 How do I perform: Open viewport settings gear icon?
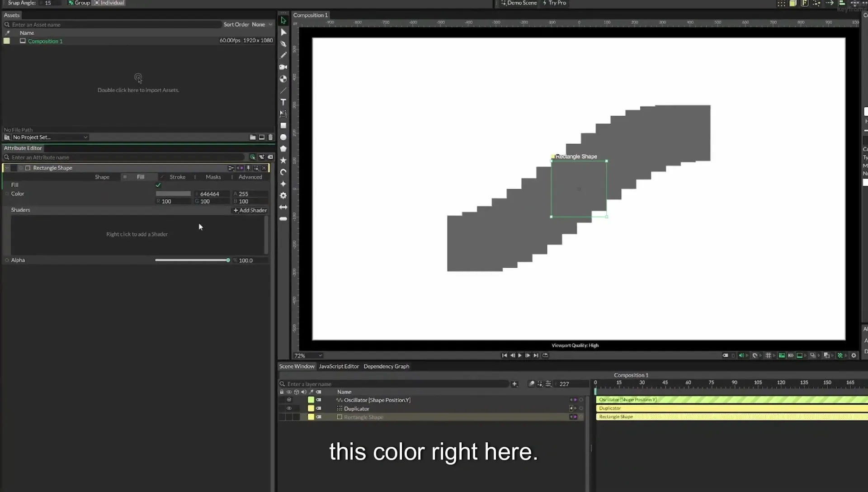(x=854, y=355)
